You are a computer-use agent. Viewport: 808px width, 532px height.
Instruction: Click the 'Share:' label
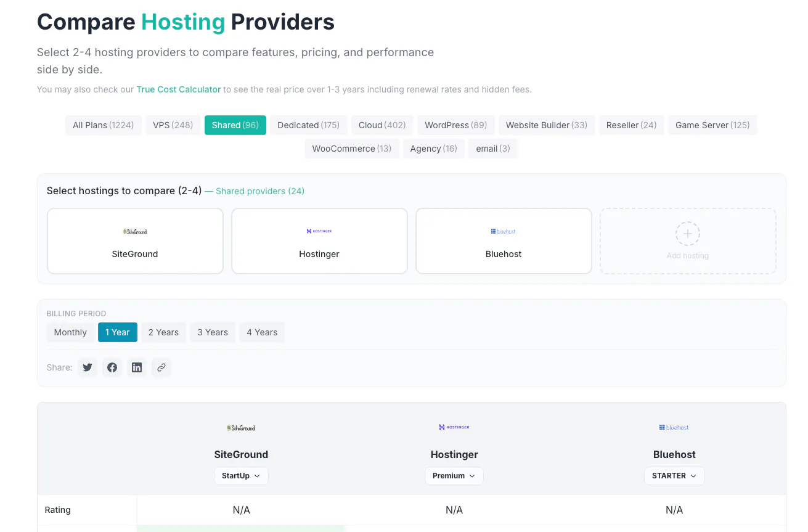coord(60,367)
